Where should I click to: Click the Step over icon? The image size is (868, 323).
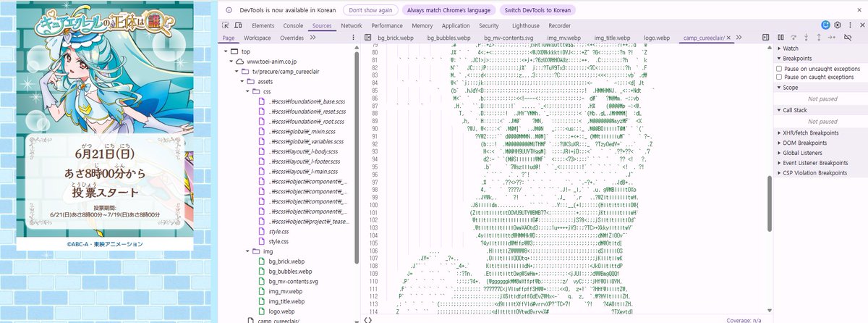[794, 37]
